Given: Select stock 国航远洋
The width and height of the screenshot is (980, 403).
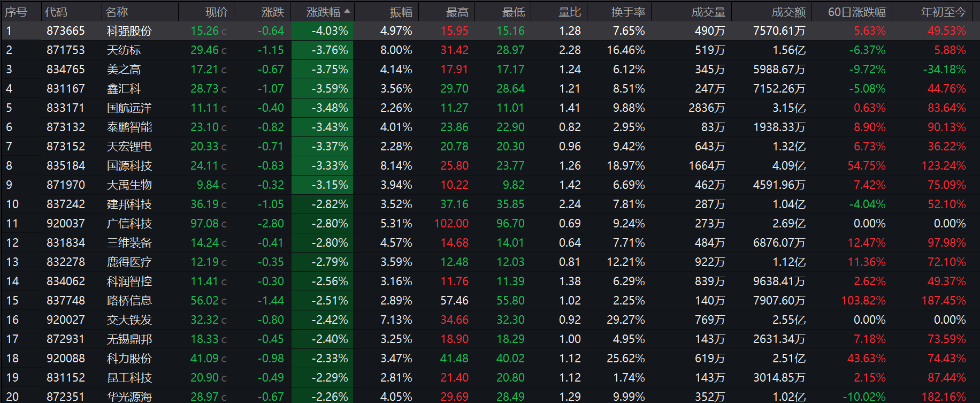Looking at the screenshot, I should (x=129, y=108).
